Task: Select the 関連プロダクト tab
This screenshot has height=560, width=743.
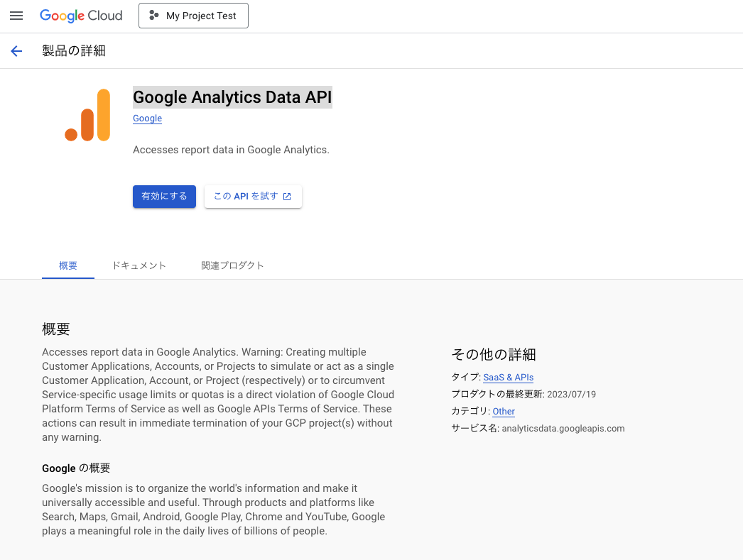Action: [232, 265]
